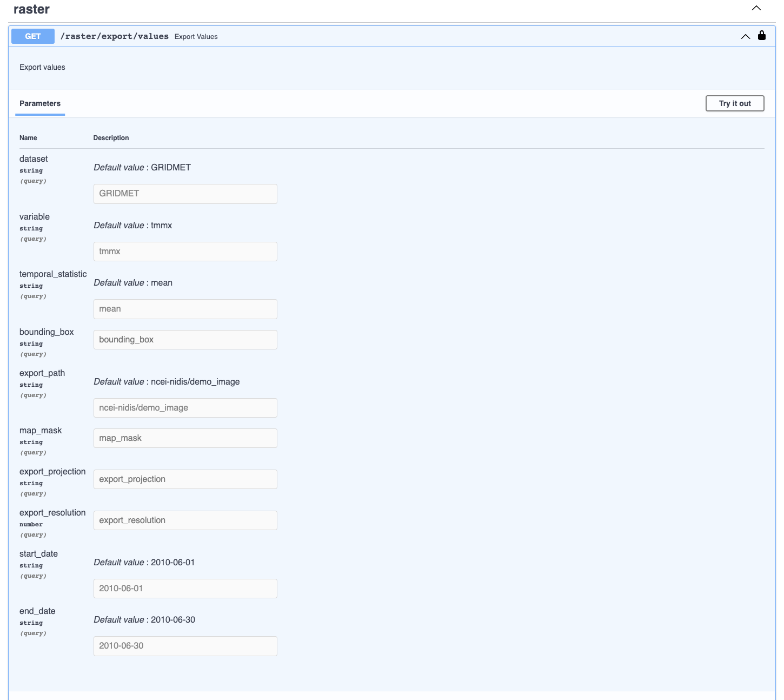Select the Parameters tab

[x=40, y=103]
